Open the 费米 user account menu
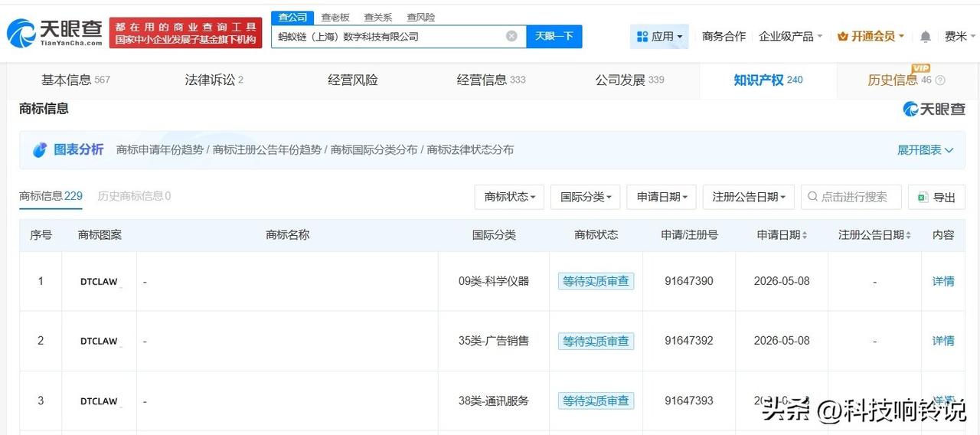 959,36
